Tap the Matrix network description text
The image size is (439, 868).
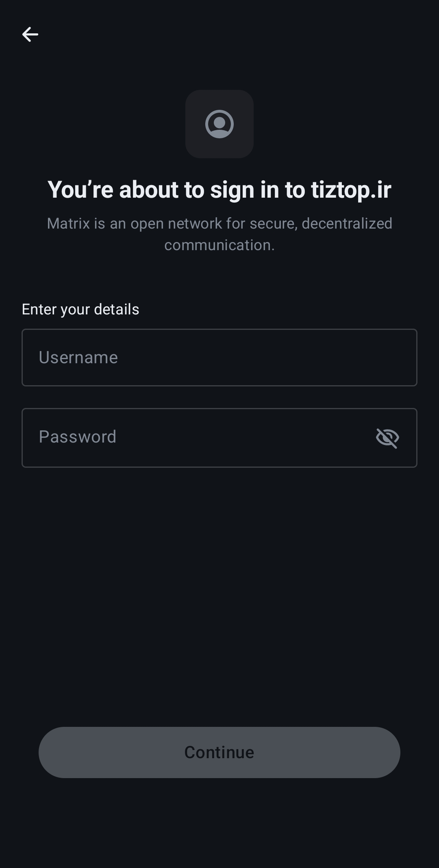click(219, 234)
